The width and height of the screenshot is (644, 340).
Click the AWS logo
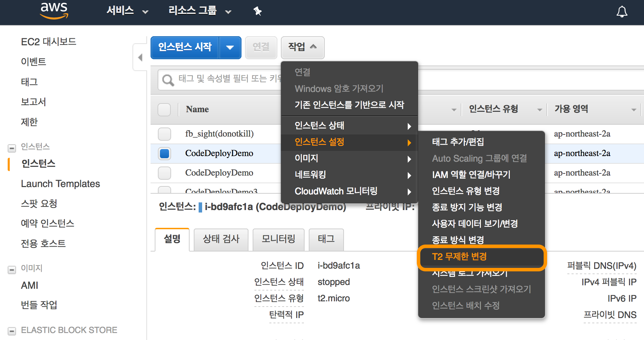click(x=54, y=10)
